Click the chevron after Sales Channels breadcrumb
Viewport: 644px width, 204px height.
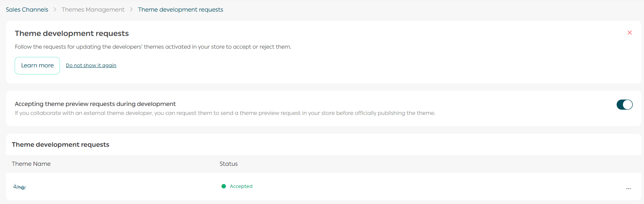coord(55,9)
